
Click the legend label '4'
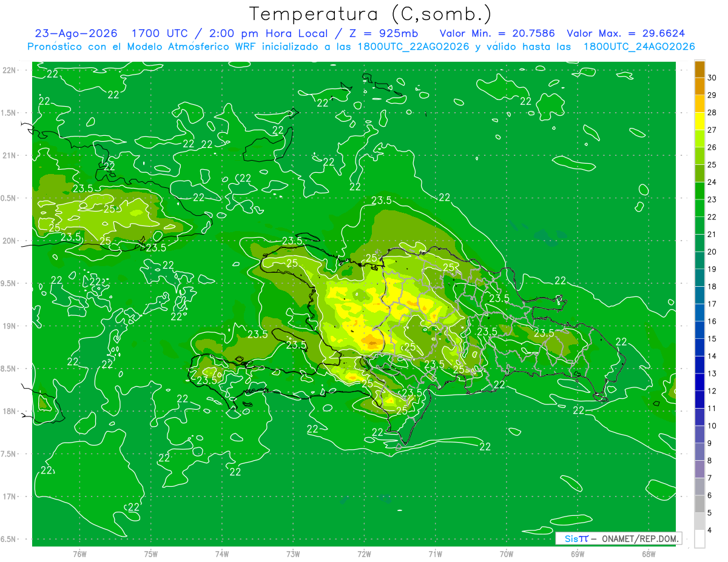click(x=710, y=530)
